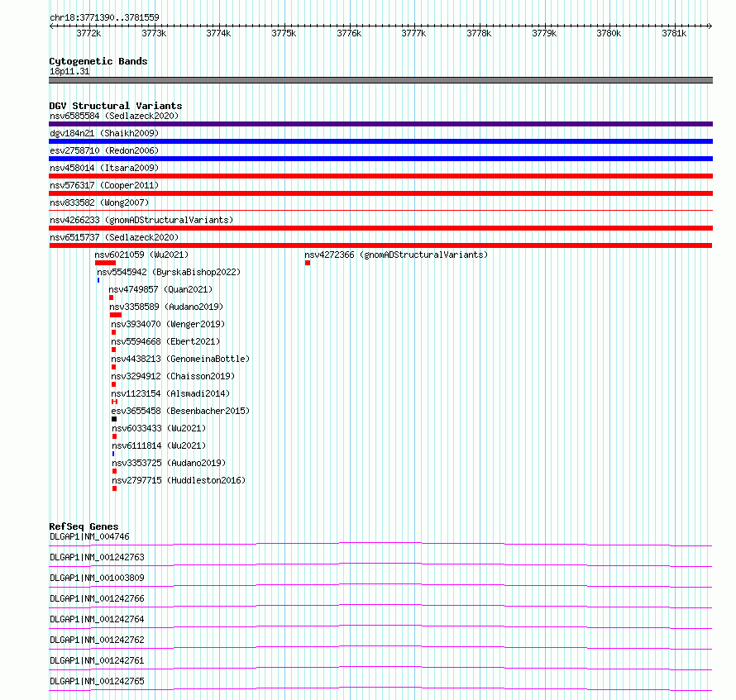Open nsv576317 (Cooper2011) variant details
736x700 pixels.
click(104, 185)
